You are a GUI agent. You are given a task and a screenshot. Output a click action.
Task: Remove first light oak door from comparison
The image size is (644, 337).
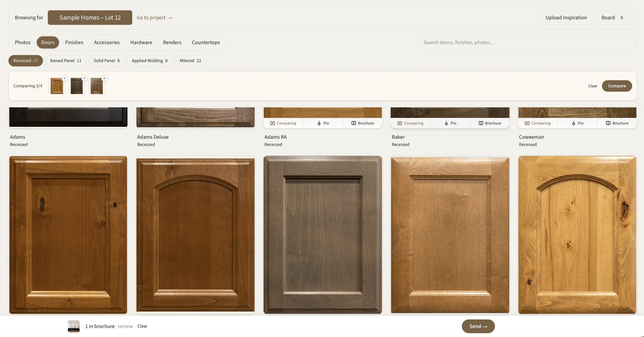[x=64, y=78]
